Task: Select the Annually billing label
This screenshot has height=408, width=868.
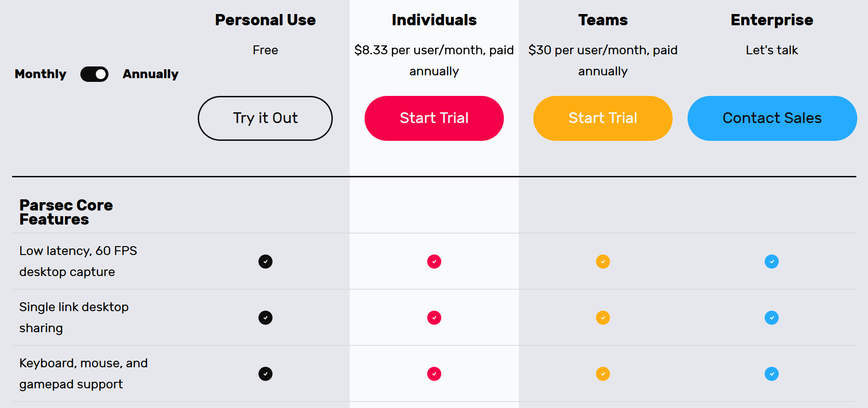Action: [x=151, y=74]
